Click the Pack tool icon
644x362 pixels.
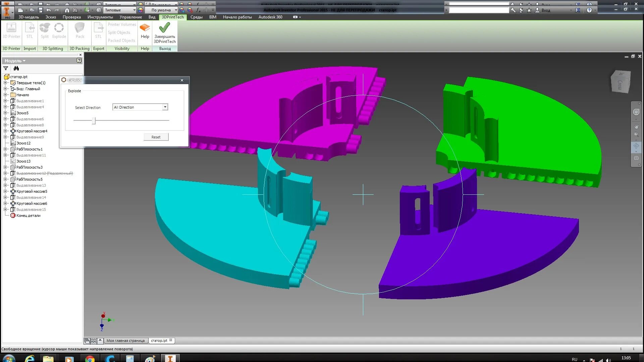click(80, 28)
